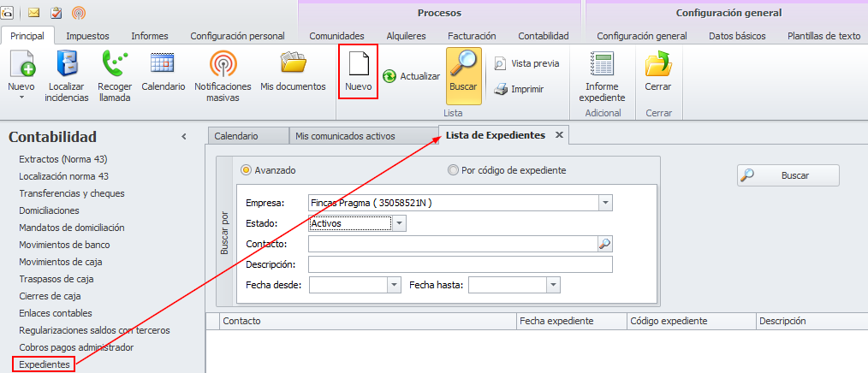Collapse the Contabilidad side panel
The image size is (868, 373).
(184, 137)
